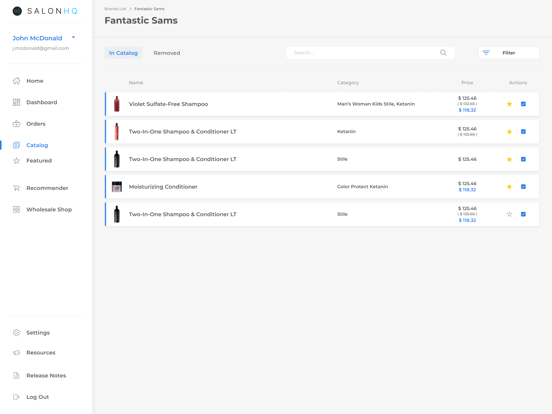Click the Price column header
552x414 pixels.
click(x=467, y=83)
